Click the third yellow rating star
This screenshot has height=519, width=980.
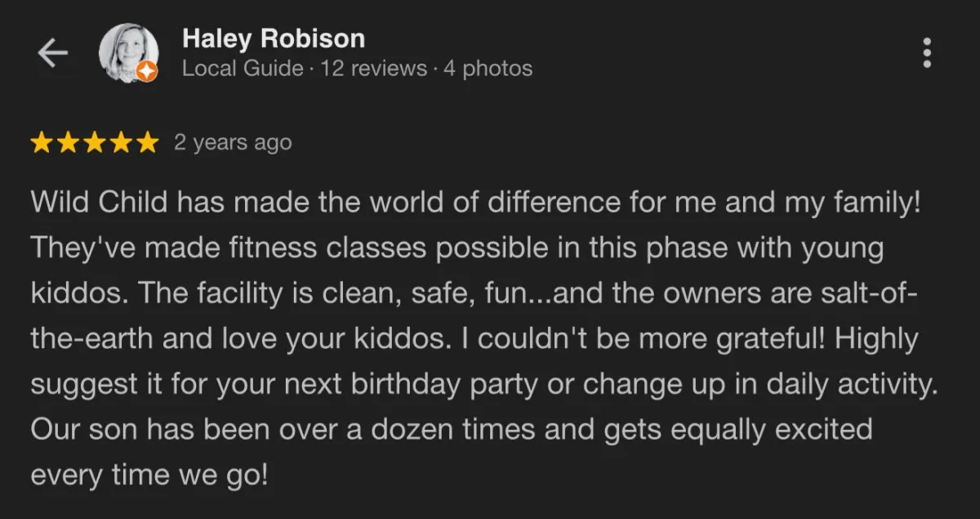tap(94, 143)
